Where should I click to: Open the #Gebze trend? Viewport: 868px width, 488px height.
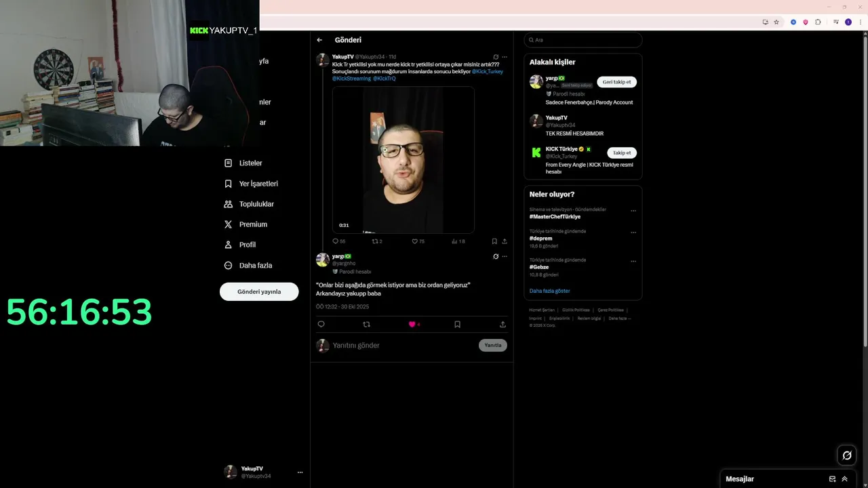(539, 267)
